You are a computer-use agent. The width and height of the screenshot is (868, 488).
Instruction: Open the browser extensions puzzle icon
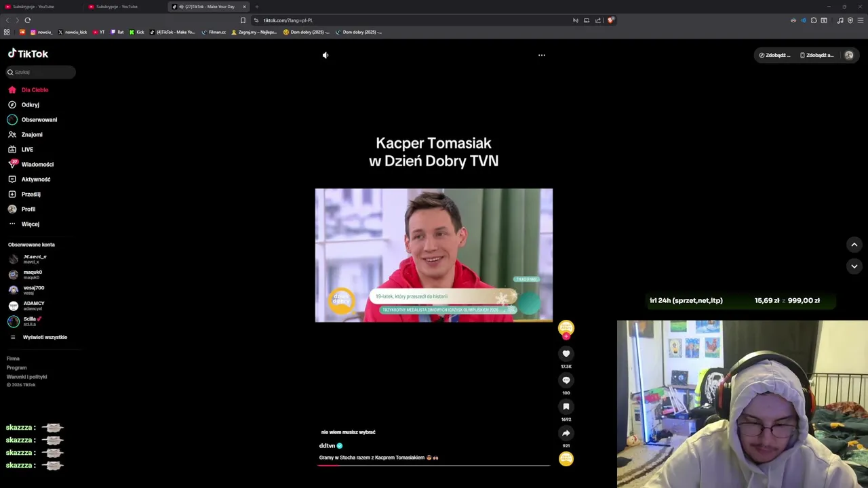tap(814, 20)
